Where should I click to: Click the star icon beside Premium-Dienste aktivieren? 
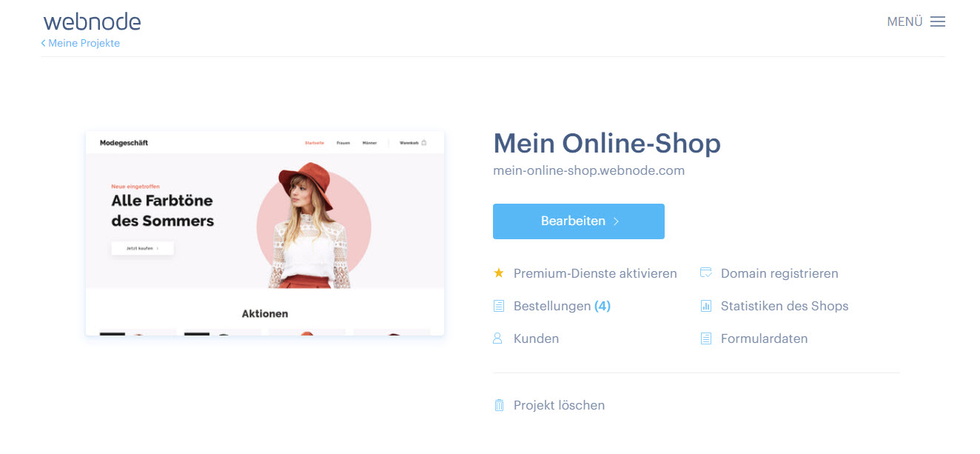tap(499, 273)
